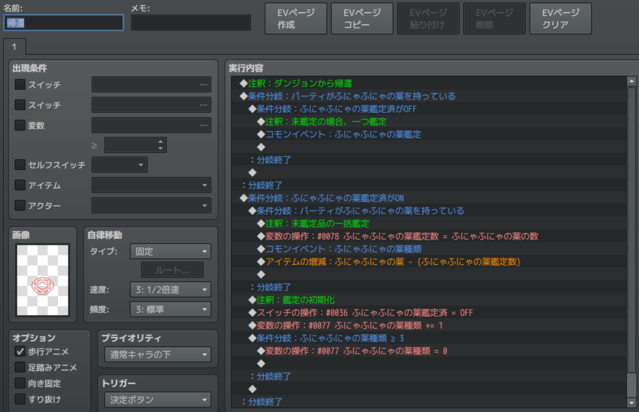Enable the アイテム condition checkbox

coord(20,185)
